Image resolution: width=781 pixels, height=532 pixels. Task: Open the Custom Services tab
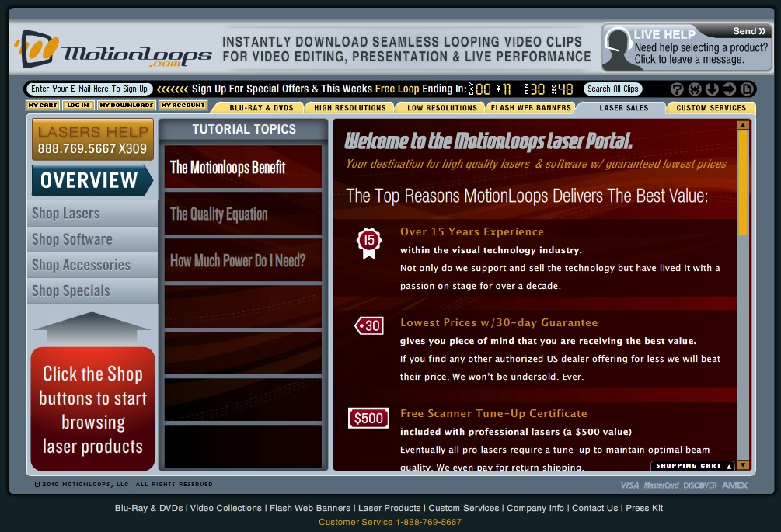711,107
